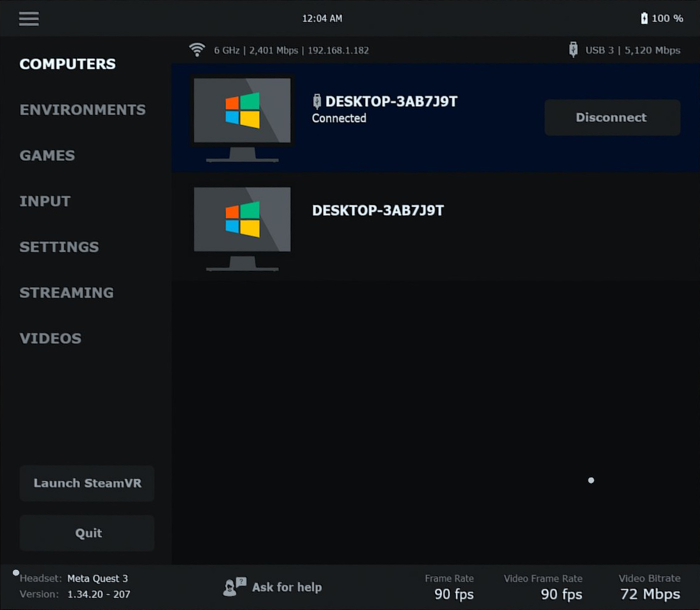Open the hamburger menu icon
The height and width of the screenshot is (610, 700).
tap(29, 19)
